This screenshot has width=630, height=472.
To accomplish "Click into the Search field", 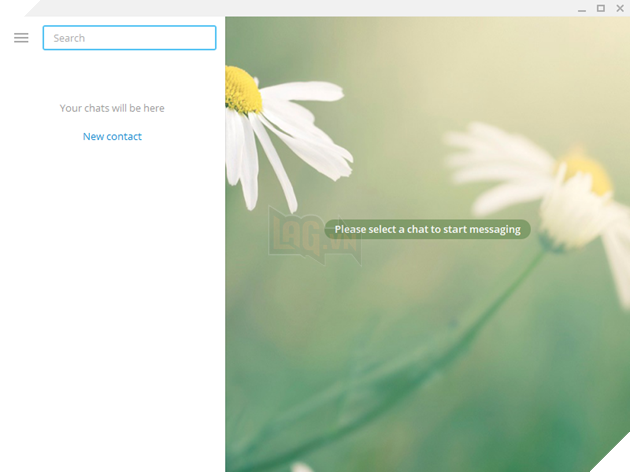I will click(x=129, y=38).
